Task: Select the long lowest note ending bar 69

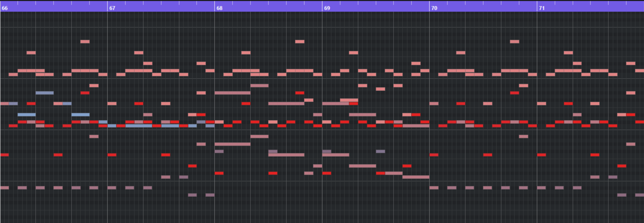Action: 416,177
